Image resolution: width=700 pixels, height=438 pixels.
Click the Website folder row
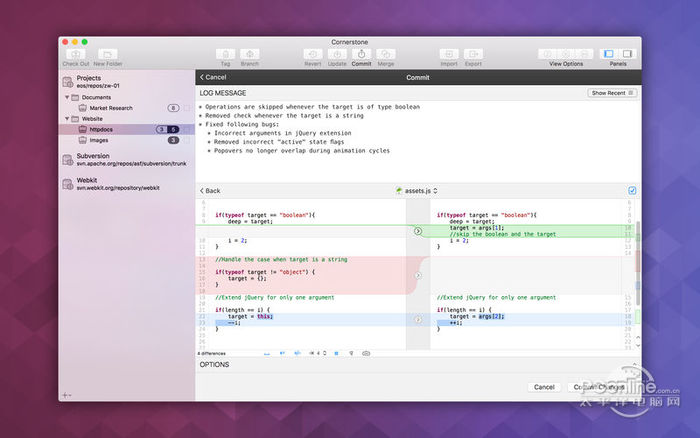127,119
